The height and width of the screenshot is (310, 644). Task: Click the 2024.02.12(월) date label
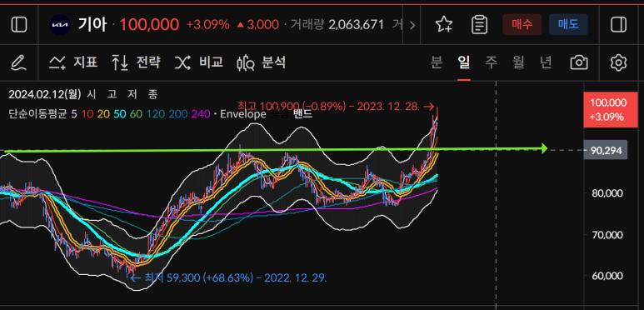tap(46, 94)
